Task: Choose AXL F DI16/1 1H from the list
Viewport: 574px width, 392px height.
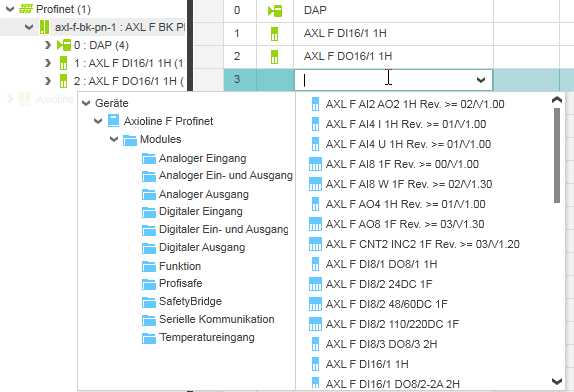Action: [x=367, y=364]
